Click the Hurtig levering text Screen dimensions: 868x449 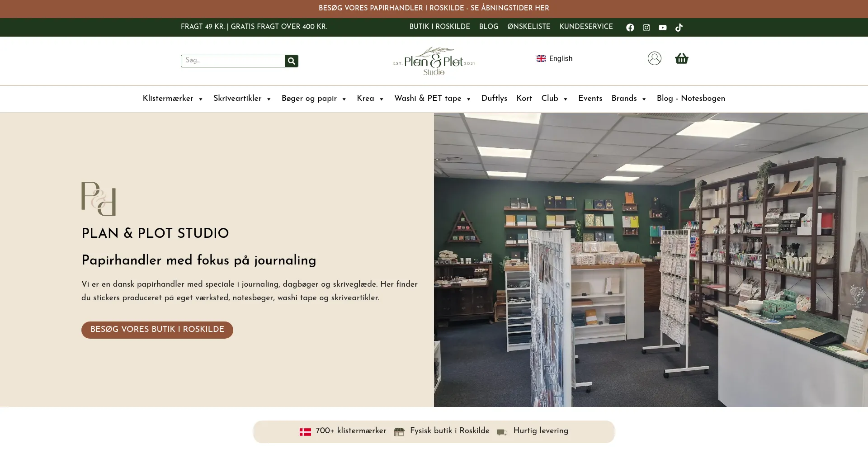[x=541, y=431]
